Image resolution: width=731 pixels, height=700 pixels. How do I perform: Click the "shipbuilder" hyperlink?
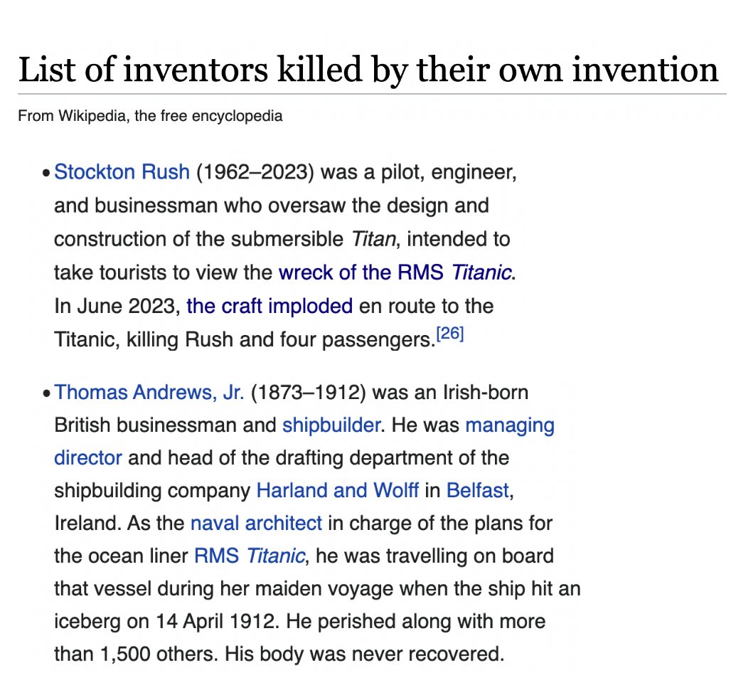tap(331, 425)
